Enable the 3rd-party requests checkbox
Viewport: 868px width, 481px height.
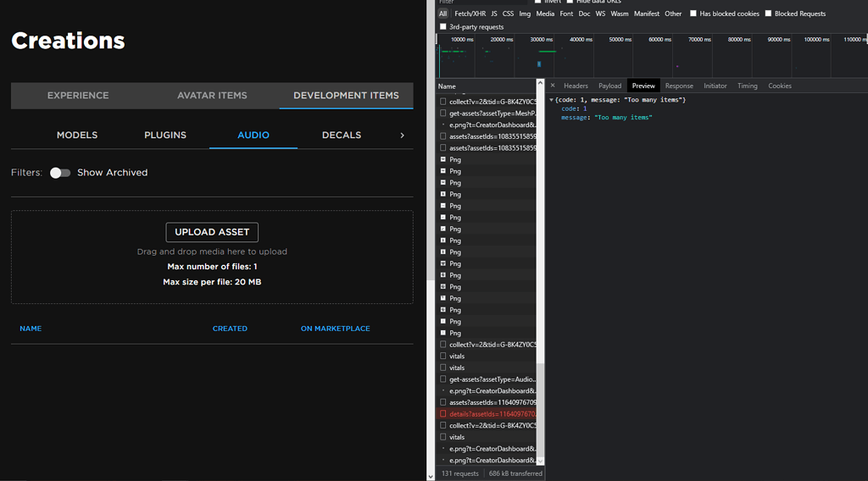click(x=442, y=26)
